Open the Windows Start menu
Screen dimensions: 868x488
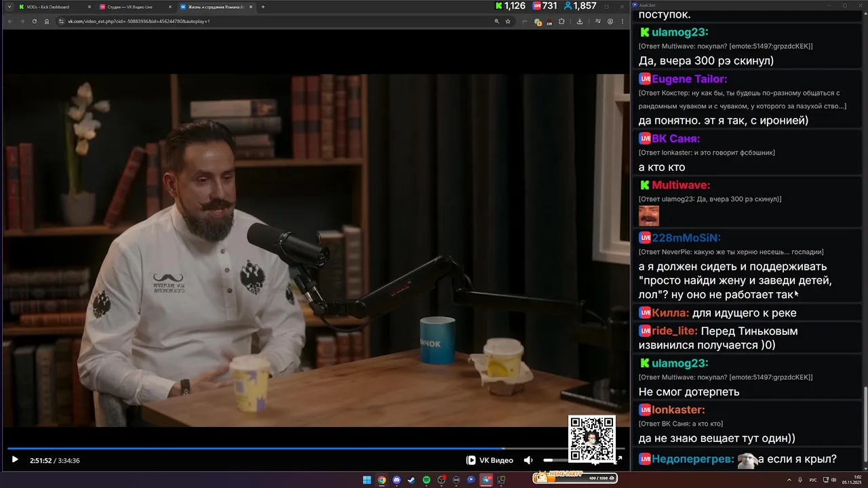(367, 480)
